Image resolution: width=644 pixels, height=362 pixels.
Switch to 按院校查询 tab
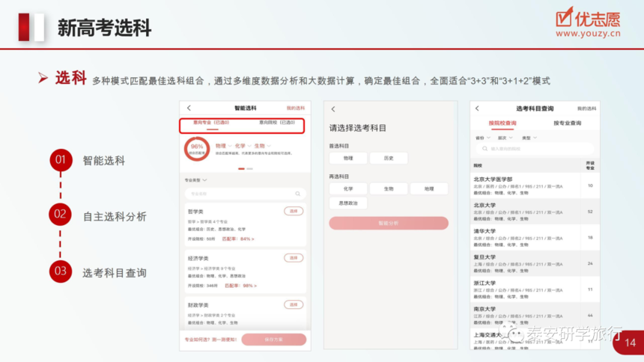click(x=502, y=123)
